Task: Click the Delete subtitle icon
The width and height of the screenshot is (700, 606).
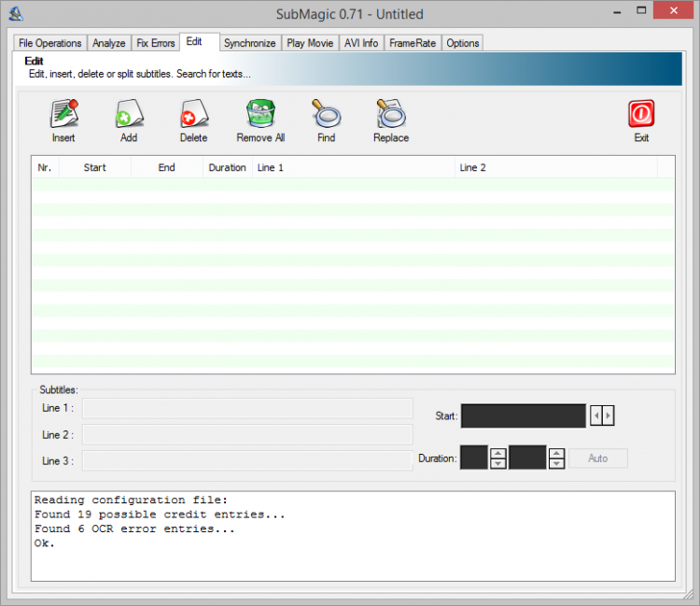Action: (x=194, y=113)
